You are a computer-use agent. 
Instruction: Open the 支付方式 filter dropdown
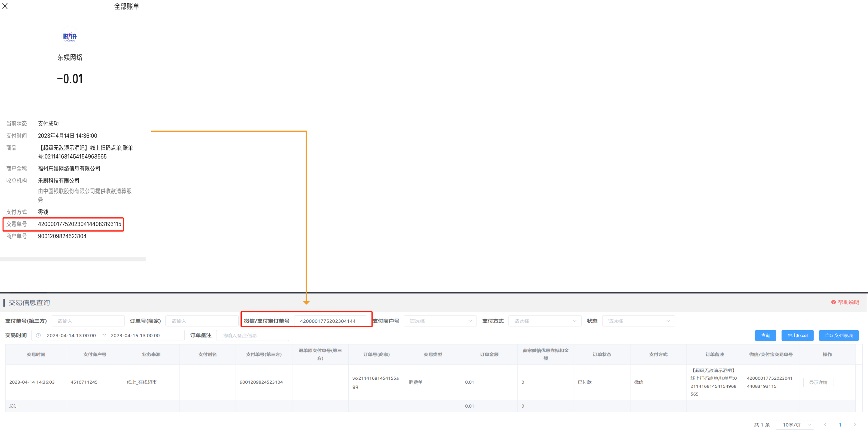click(x=545, y=321)
